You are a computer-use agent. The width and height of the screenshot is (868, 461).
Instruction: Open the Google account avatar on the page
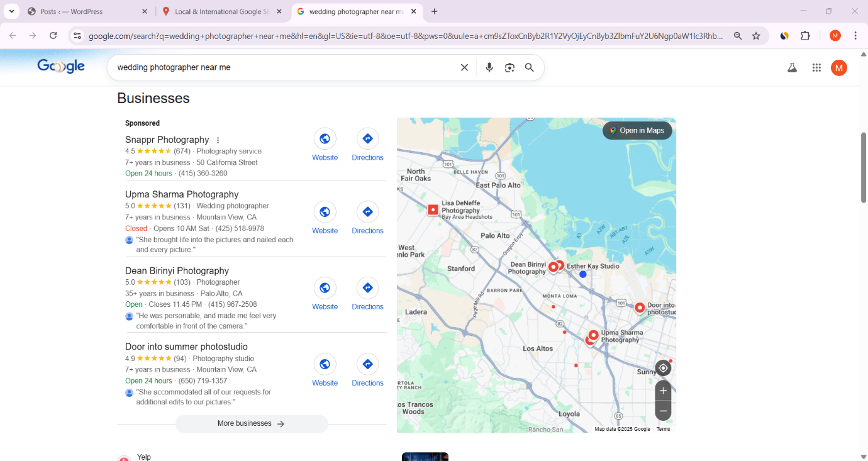pyautogui.click(x=838, y=67)
